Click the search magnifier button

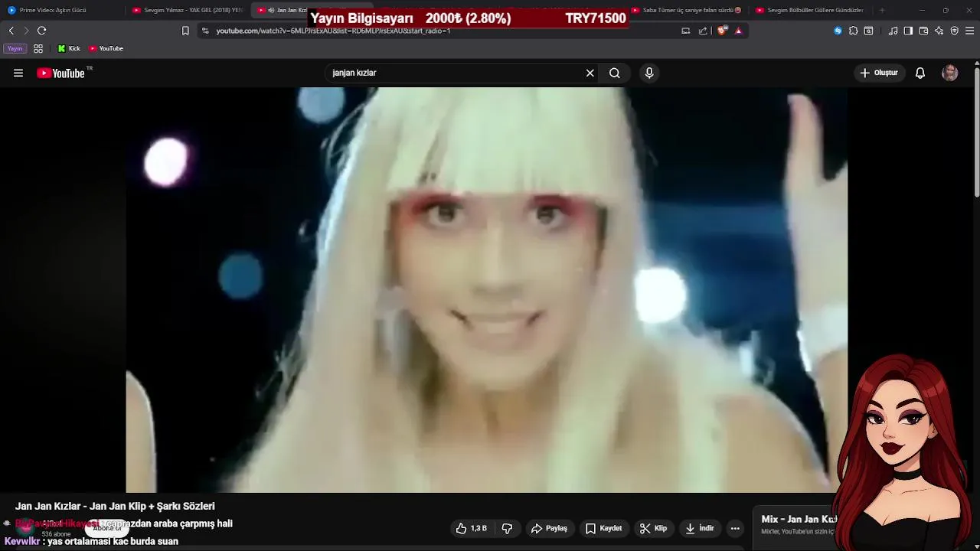pyautogui.click(x=615, y=73)
